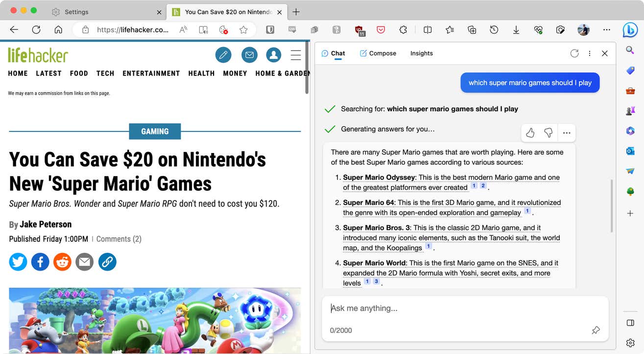Open author Jake Peterson link
This screenshot has height=354, width=644.
[x=46, y=225]
